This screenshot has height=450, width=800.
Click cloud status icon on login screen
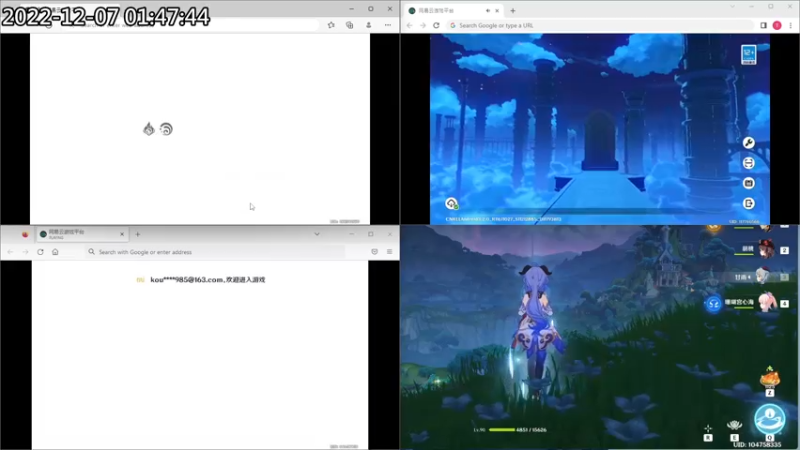(452, 204)
